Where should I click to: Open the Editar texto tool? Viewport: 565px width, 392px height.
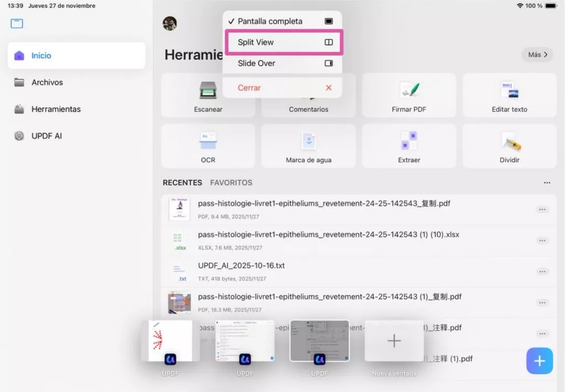point(509,95)
